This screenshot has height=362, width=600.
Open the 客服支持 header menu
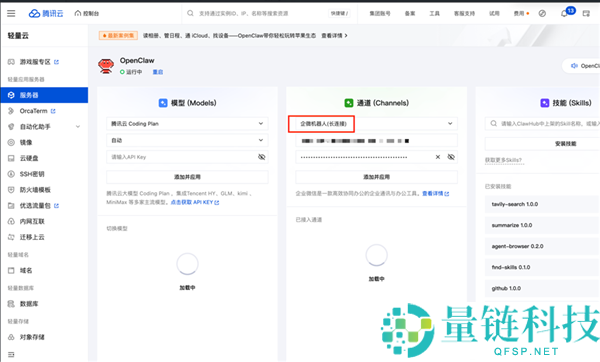click(464, 13)
